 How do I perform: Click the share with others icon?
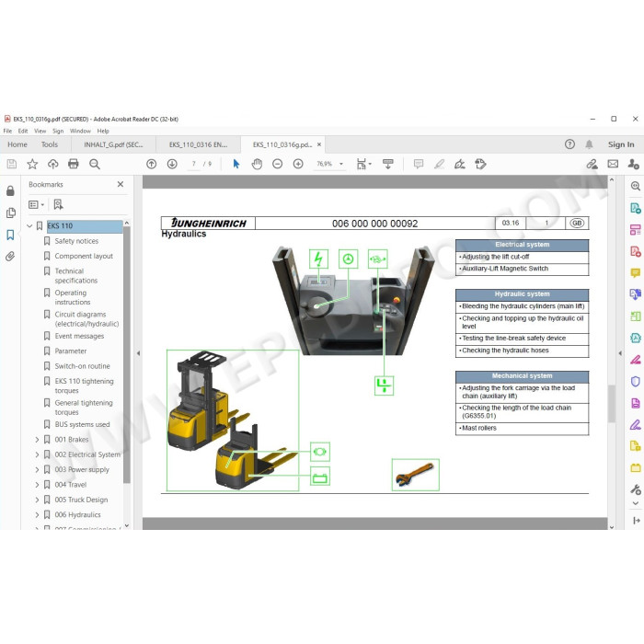(x=633, y=165)
